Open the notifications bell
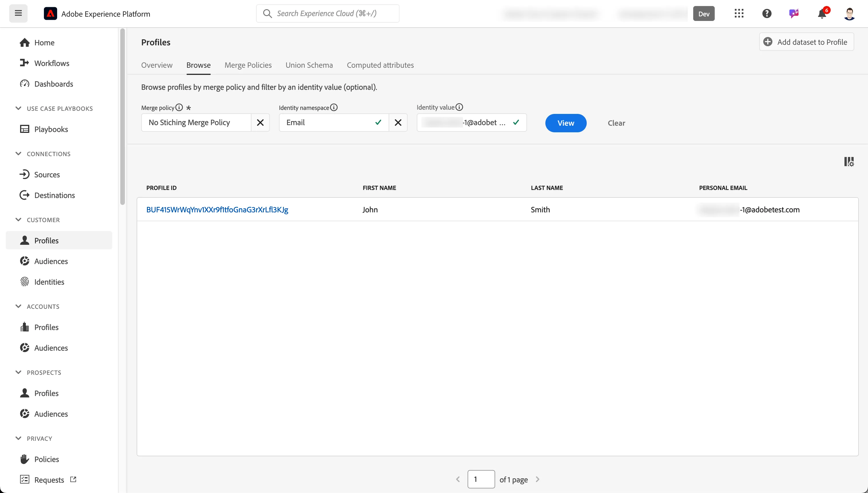The image size is (868, 493). tap(822, 13)
